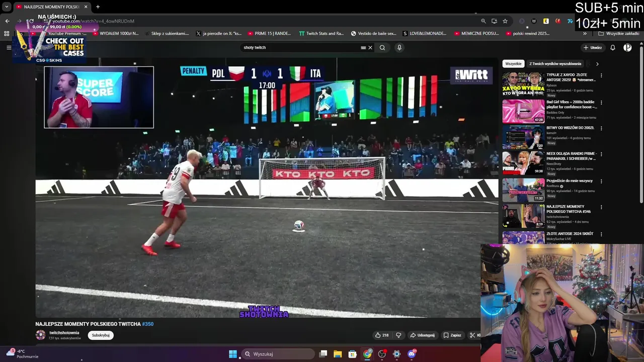Open YouTube notifications bell
The height and width of the screenshot is (362, 644).
[613, 48]
